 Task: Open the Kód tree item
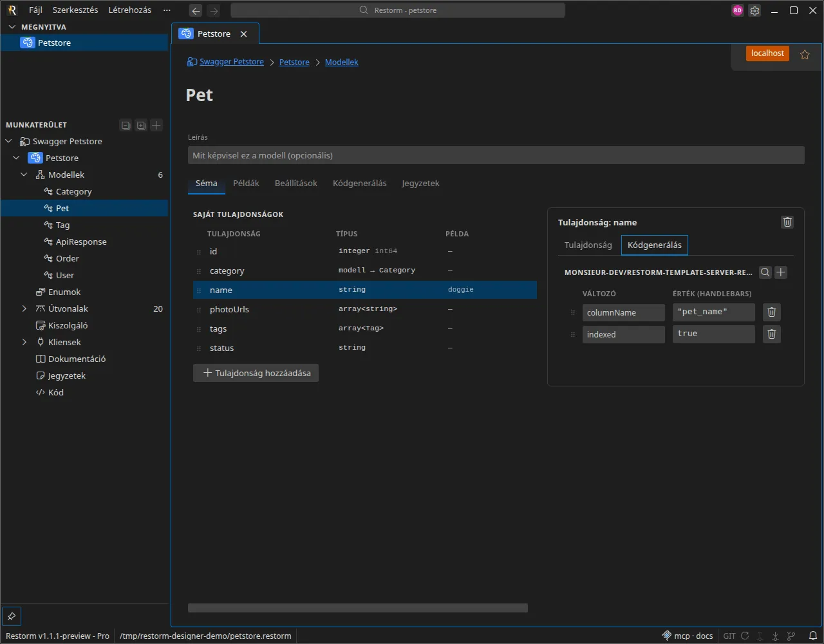click(x=84, y=393)
